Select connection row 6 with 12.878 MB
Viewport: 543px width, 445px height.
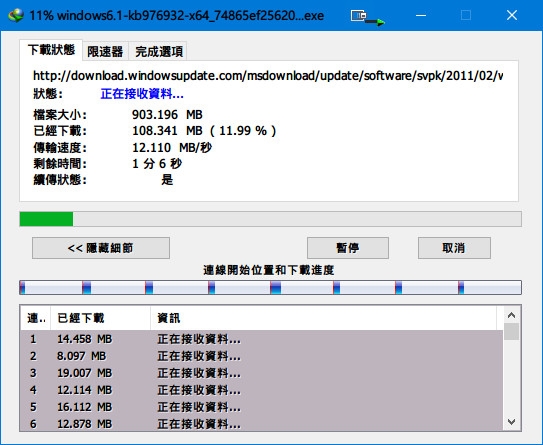pyautogui.click(x=261, y=424)
